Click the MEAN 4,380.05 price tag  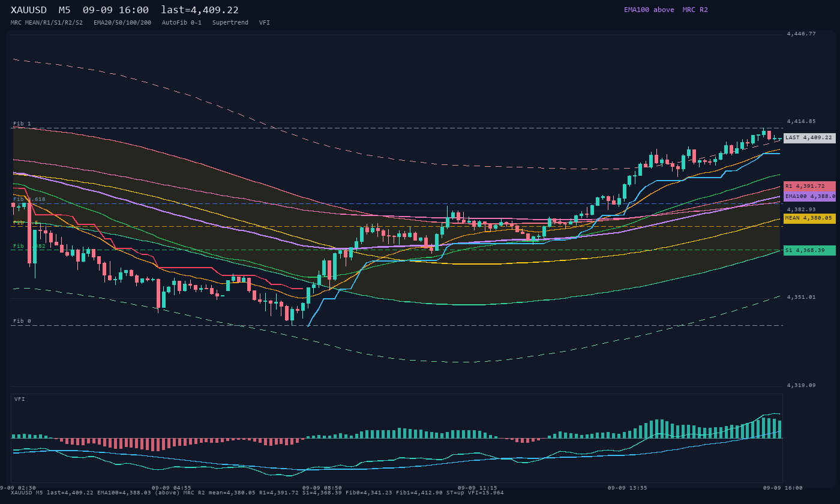pyautogui.click(x=809, y=218)
